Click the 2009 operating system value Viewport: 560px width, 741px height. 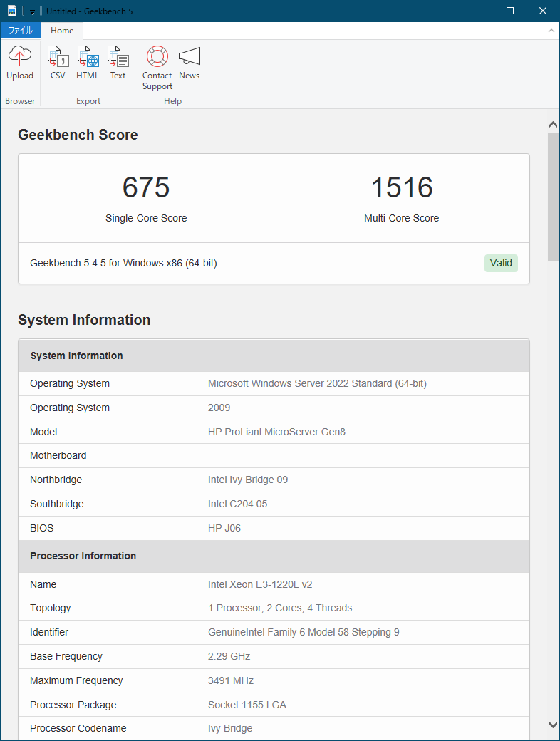[x=219, y=408]
